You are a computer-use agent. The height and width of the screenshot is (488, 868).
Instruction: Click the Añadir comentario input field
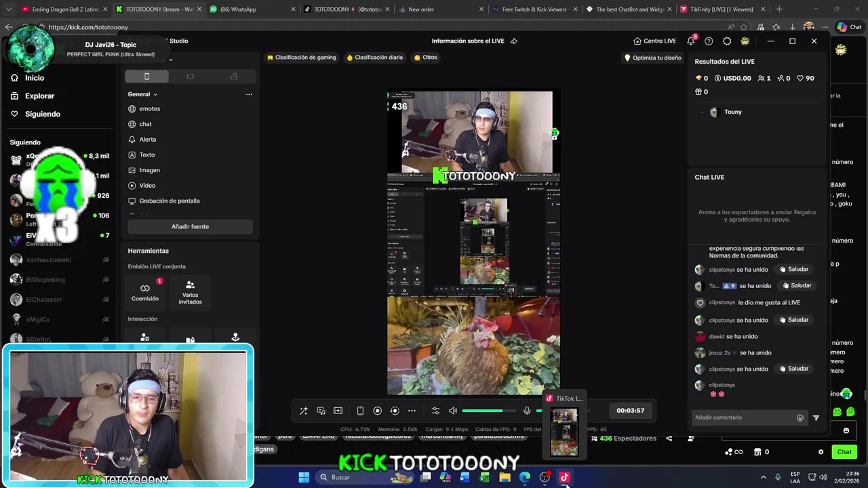pyautogui.click(x=743, y=418)
